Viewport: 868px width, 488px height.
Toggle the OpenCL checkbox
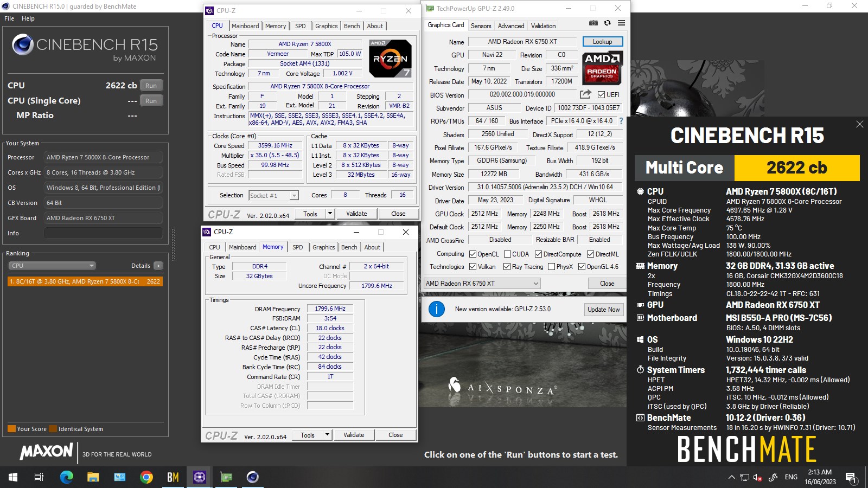click(473, 254)
